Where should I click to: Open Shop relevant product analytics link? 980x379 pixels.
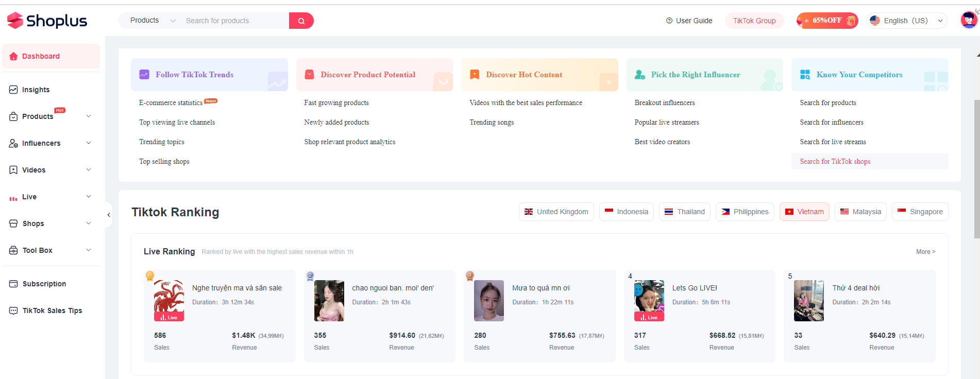[350, 142]
